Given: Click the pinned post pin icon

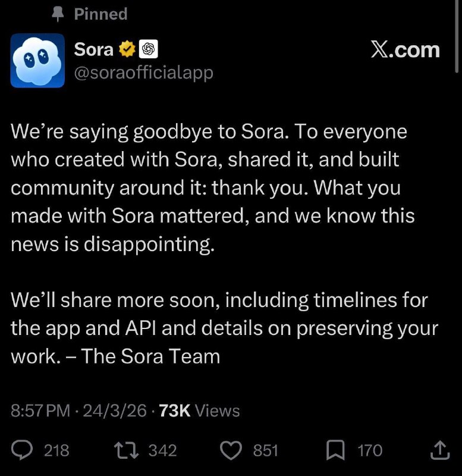Looking at the screenshot, I should [58, 13].
